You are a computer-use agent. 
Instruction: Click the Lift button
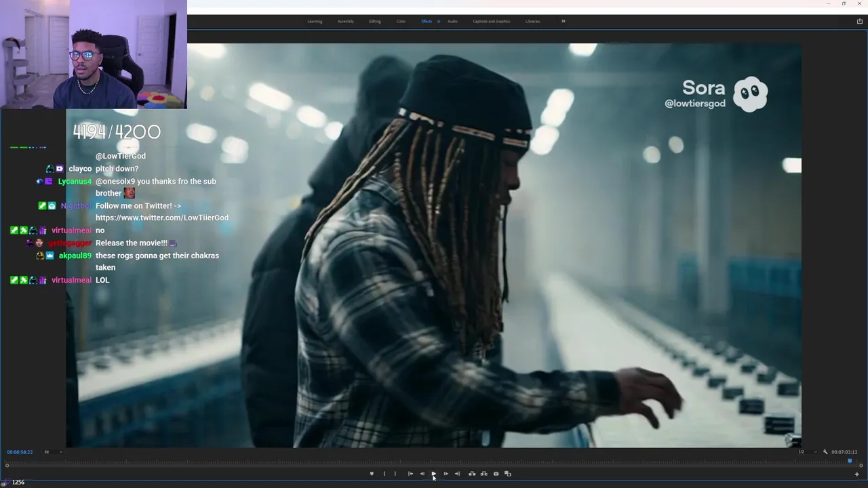[x=472, y=474]
